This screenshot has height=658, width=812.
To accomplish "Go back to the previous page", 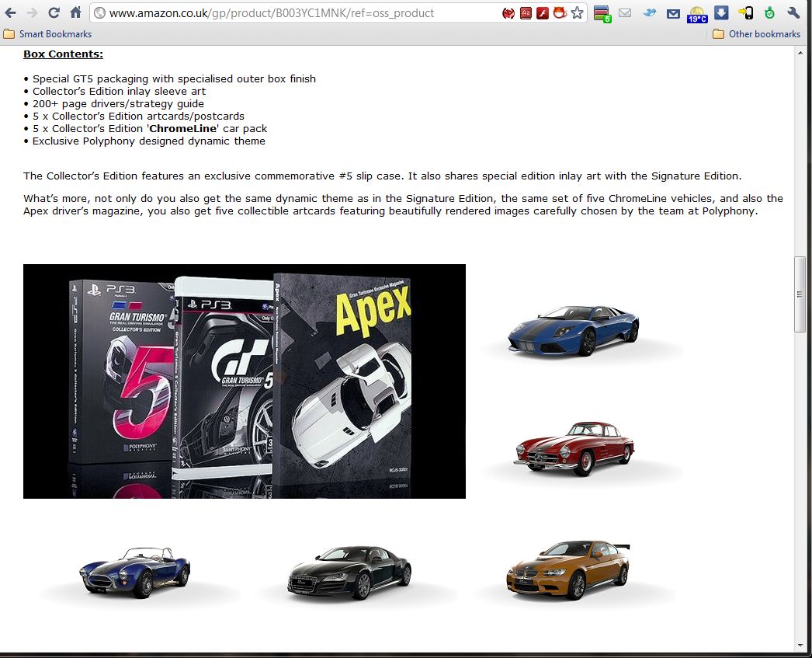I will click(x=11, y=12).
